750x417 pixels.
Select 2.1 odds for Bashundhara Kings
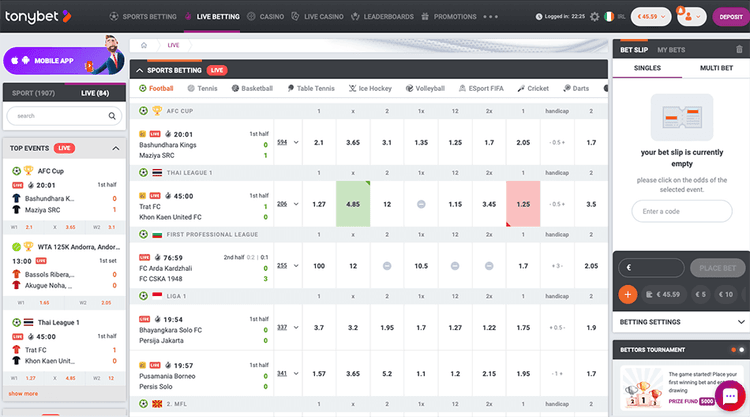[319, 143]
